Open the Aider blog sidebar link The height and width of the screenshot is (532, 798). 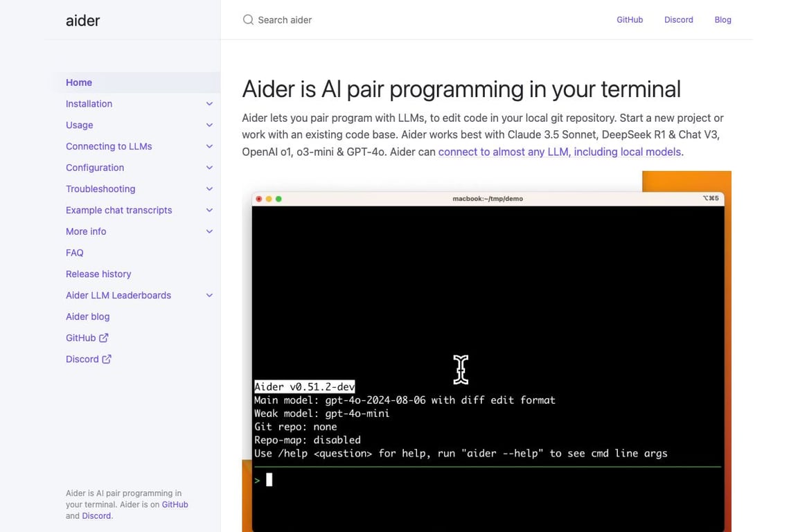tap(87, 317)
